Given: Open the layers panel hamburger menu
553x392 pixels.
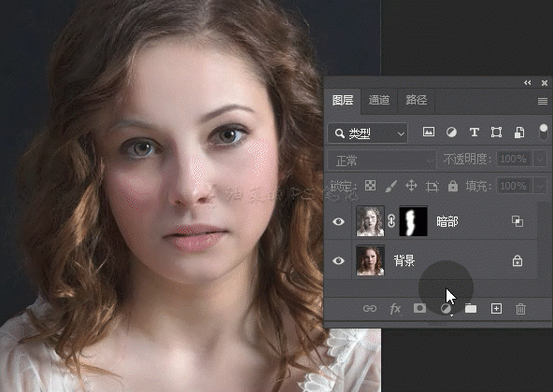Looking at the screenshot, I should pyautogui.click(x=543, y=101).
